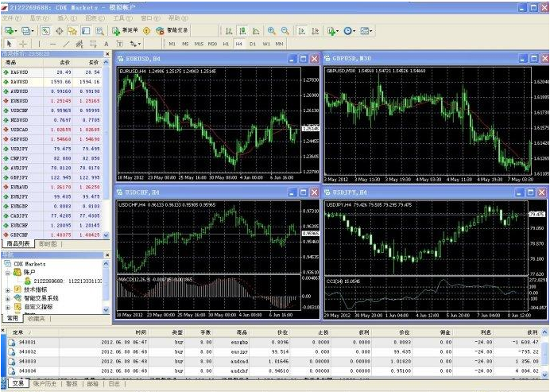This screenshot has width=550, height=392.
Task: Toggle the Terminal panel toolbar icon
Action: 86,31
